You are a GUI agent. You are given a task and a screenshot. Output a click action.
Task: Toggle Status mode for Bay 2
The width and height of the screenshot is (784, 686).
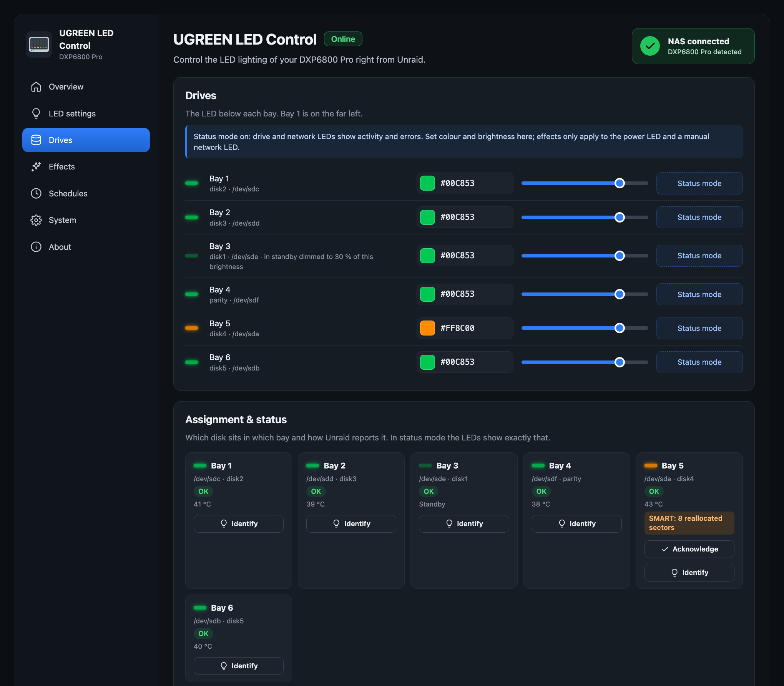(699, 217)
